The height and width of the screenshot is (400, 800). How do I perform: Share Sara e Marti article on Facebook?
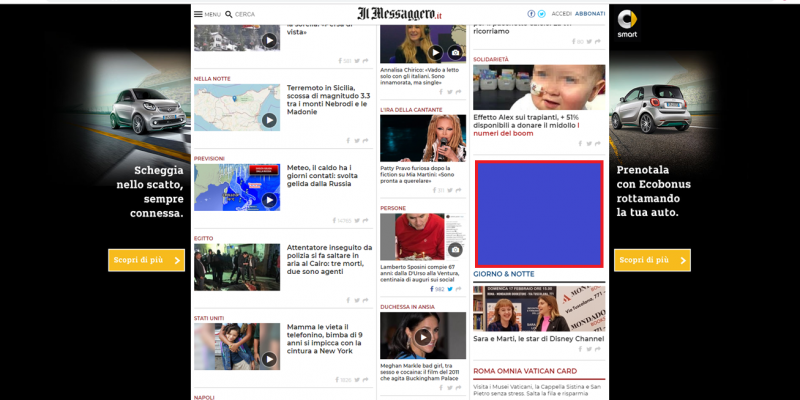(580, 349)
